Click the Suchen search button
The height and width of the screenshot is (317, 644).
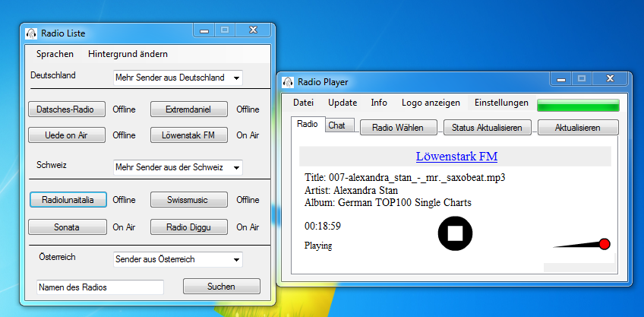pos(222,287)
